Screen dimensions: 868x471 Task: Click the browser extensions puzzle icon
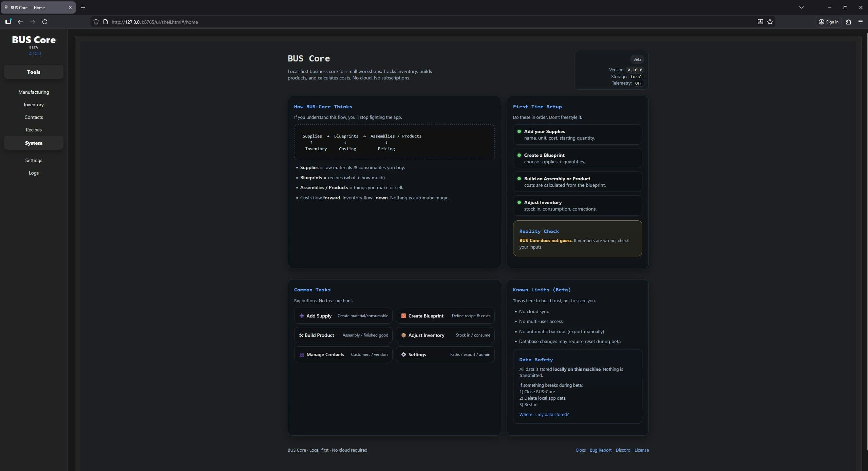849,22
